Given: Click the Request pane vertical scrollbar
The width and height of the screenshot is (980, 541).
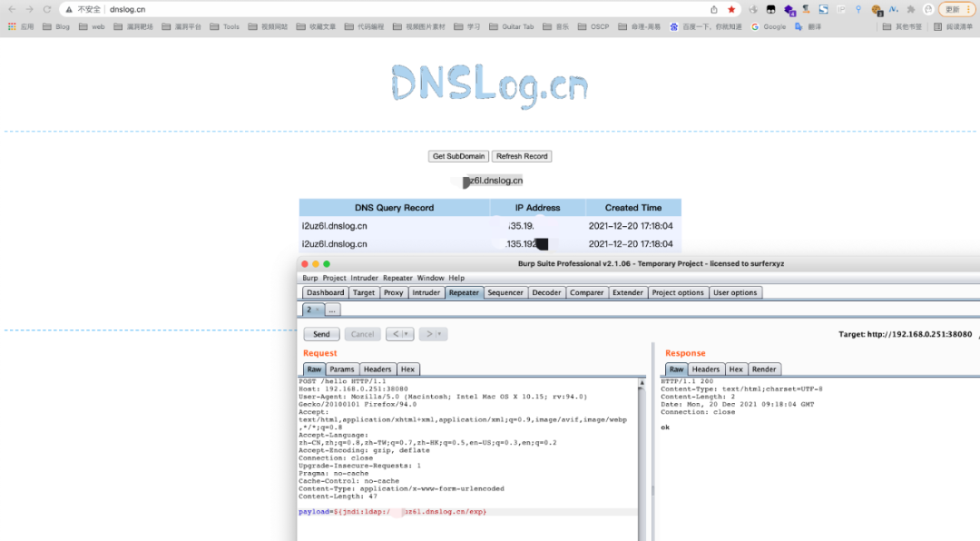Looking at the screenshot, I should click(x=642, y=459).
